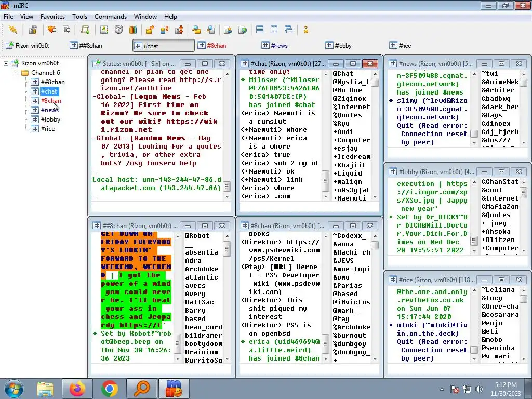Click the Status window command input box
532x399 pixels.
pyautogui.click(x=161, y=207)
